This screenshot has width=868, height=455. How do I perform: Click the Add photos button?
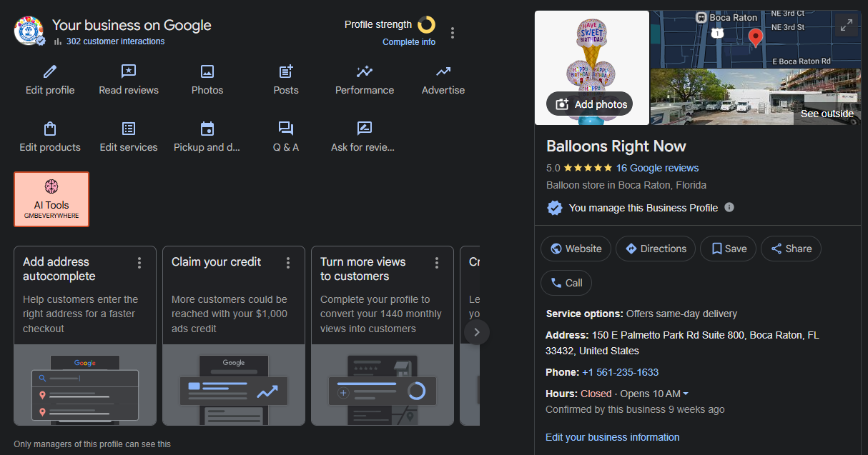pos(591,104)
